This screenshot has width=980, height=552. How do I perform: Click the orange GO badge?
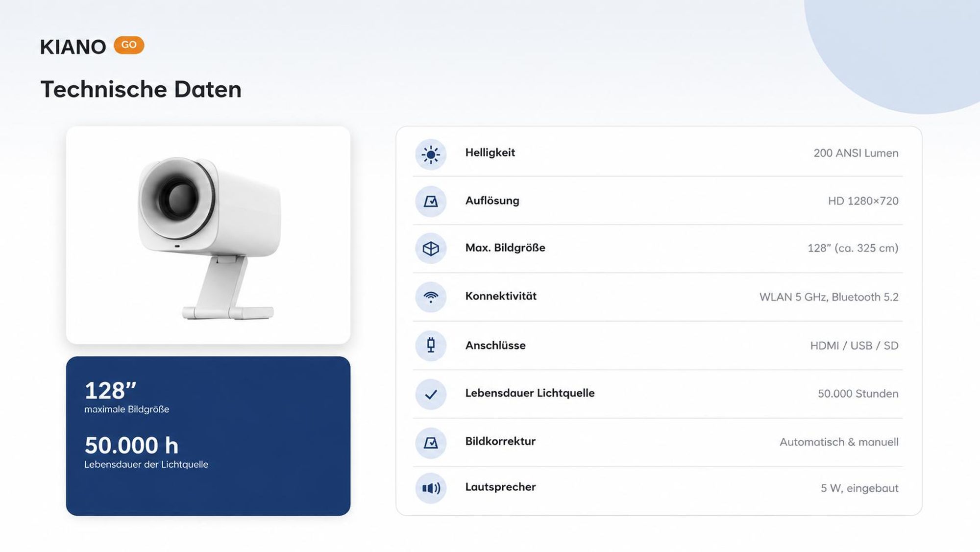[x=129, y=45]
